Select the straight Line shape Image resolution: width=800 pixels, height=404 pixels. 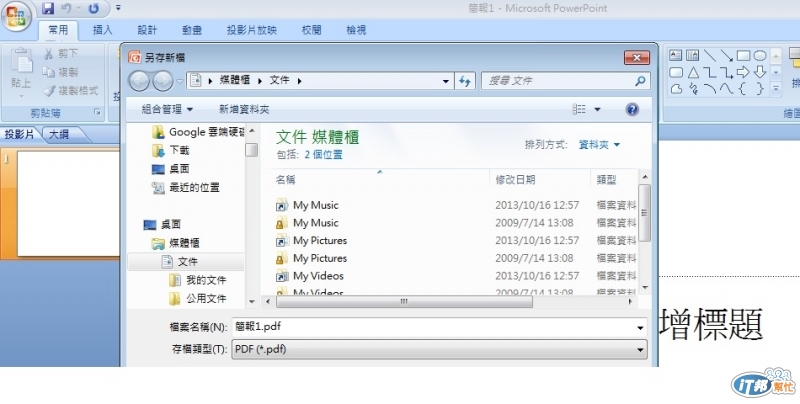710,55
